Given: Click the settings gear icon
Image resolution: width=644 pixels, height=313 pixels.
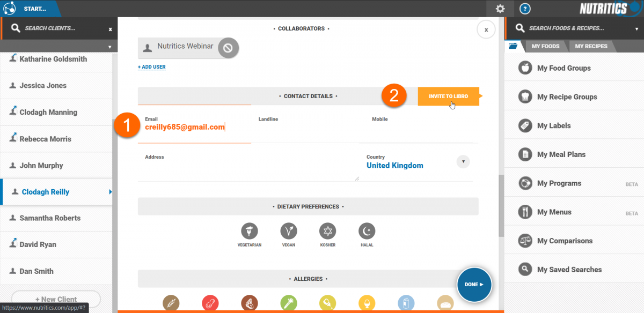Looking at the screenshot, I should pyautogui.click(x=500, y=9).
